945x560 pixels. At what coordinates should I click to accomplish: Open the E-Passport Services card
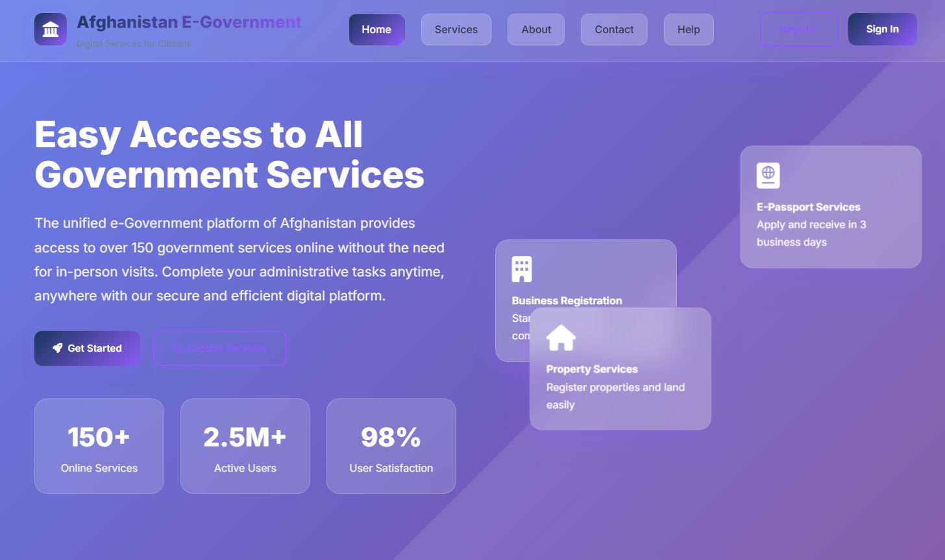tap(830, 208)
